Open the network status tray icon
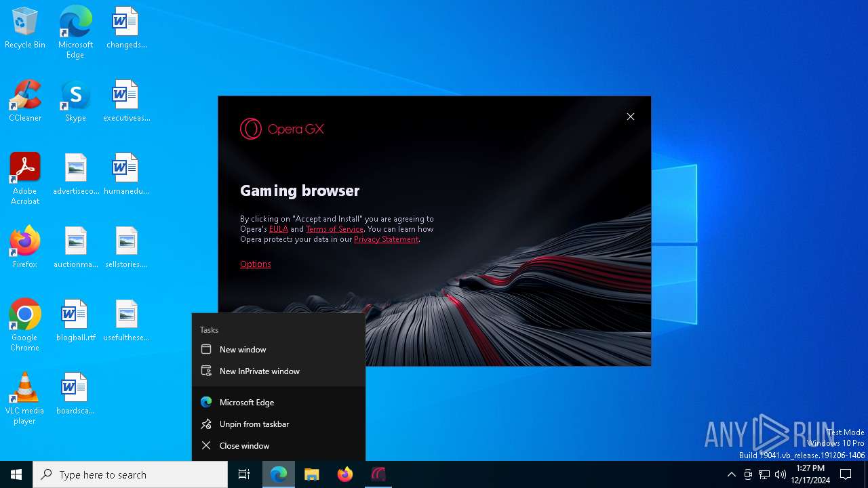 coord(764,474)
